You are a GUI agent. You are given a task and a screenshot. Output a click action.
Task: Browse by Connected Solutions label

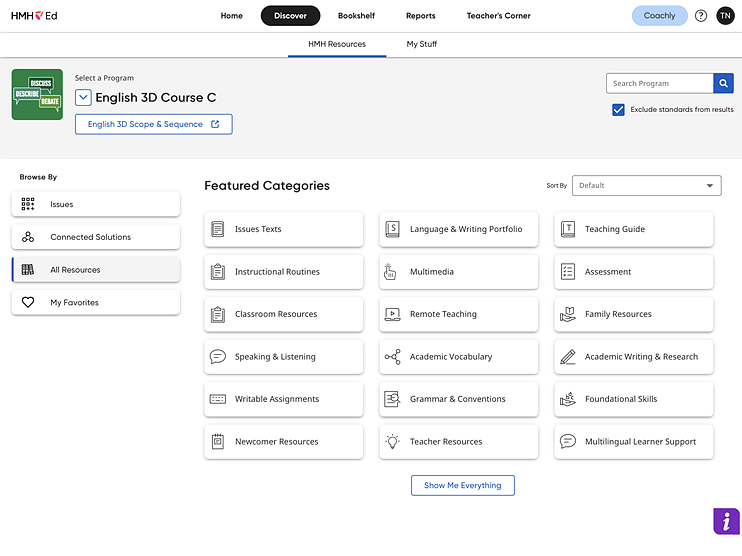coord(90,237)
